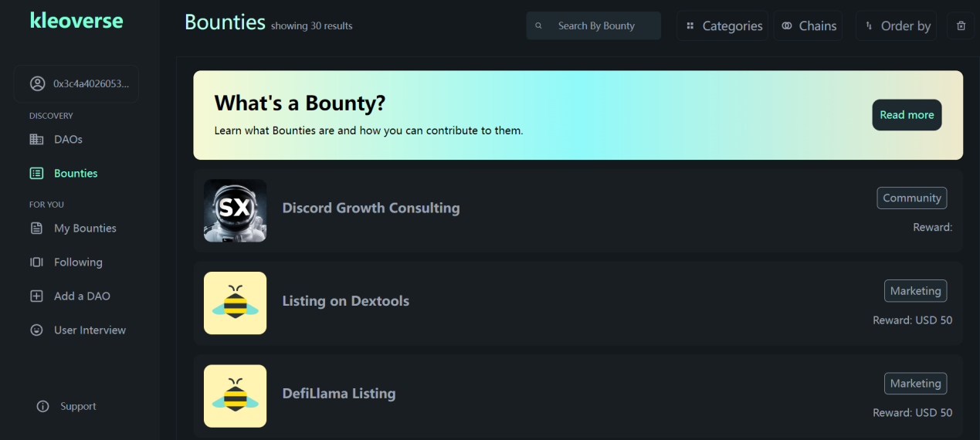Click the User Interview smiley icon
This screenshot has width=980, height=440.
click(x=36, y=330)
